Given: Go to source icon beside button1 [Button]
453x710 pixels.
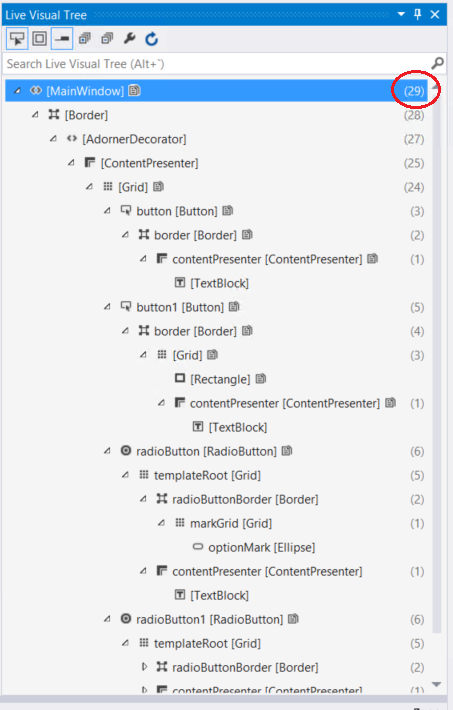Looking at the screenshot, I should 234,307.
